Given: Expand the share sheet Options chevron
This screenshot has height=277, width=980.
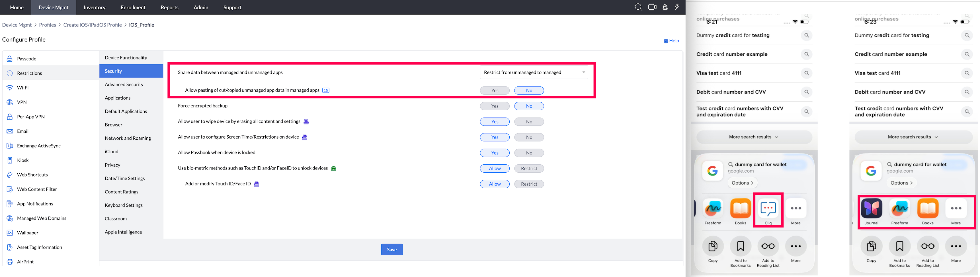Looking at the screenshot, I should click(x=742, y=183).
